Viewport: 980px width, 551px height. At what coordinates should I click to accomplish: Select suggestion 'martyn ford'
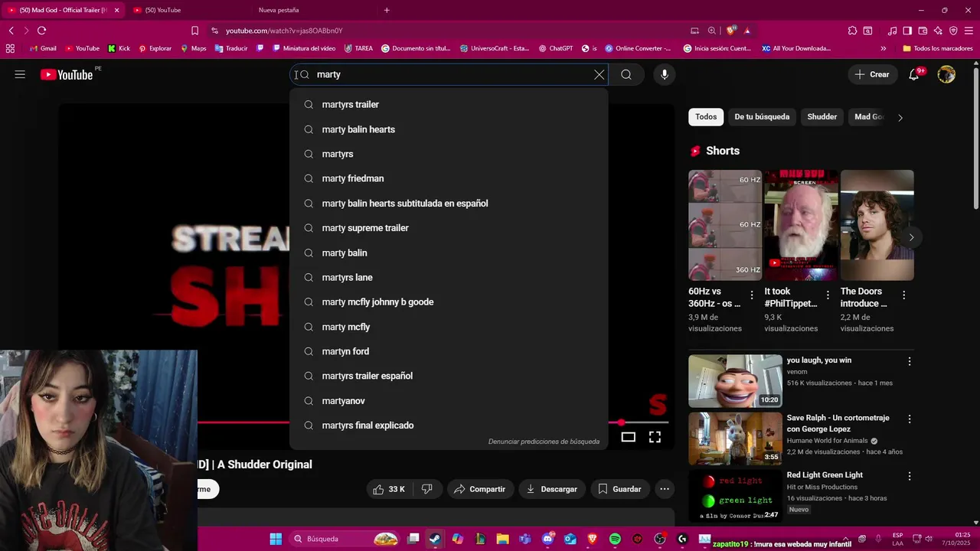point(449,351)
